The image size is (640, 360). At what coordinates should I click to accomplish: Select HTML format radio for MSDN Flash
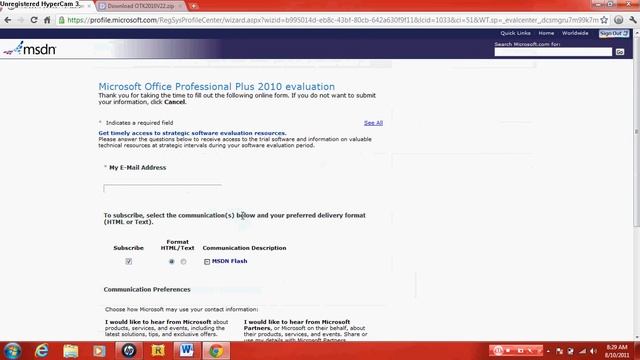(171, 262)
